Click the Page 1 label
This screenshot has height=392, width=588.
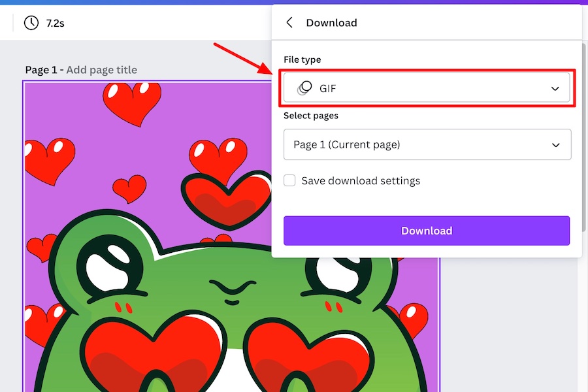41,70
